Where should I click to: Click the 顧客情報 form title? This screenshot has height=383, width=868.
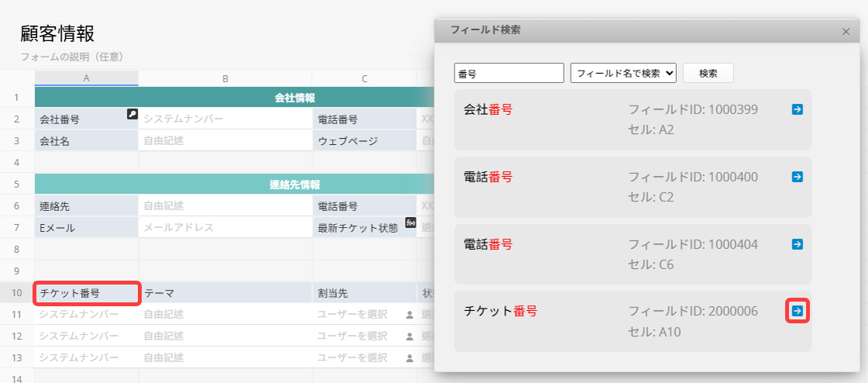coord(58,33)
